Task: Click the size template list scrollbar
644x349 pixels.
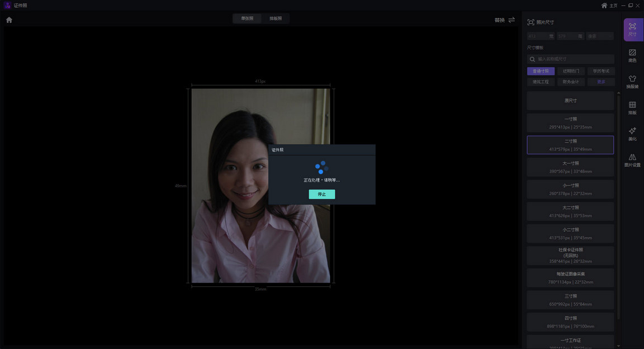Action: pos(618,201)
